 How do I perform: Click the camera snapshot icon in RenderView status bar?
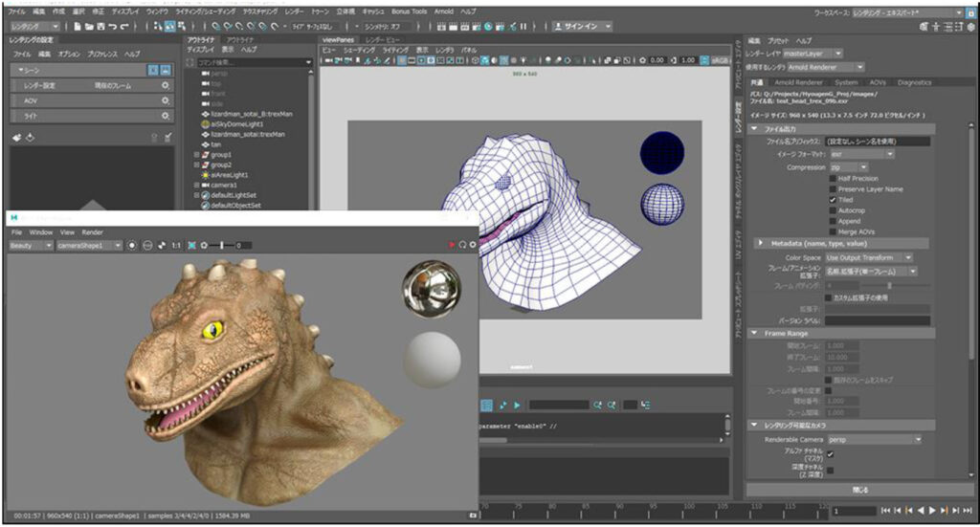473,516
